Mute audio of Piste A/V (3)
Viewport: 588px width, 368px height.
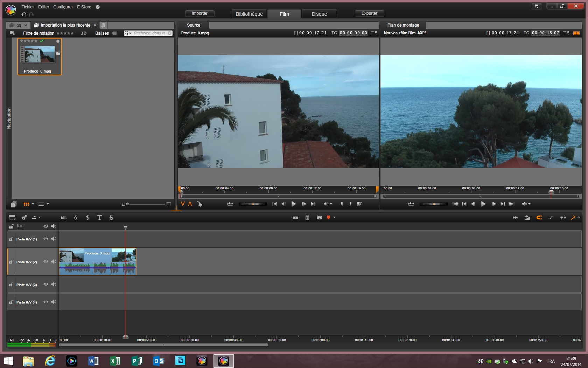[x=54, y=285]
